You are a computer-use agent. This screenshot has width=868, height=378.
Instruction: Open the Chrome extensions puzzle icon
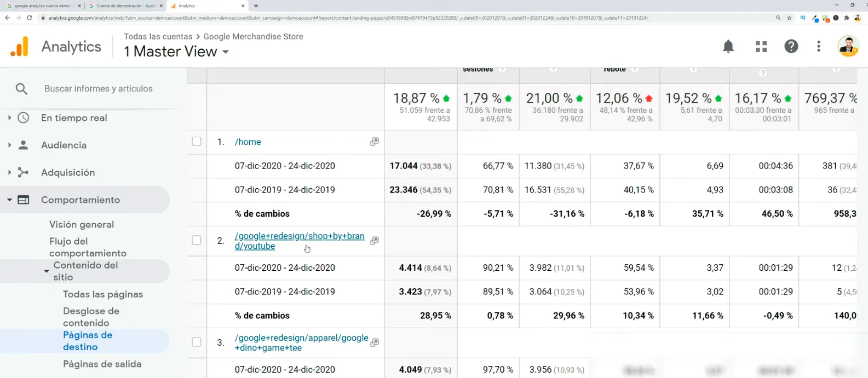[847, 18]
